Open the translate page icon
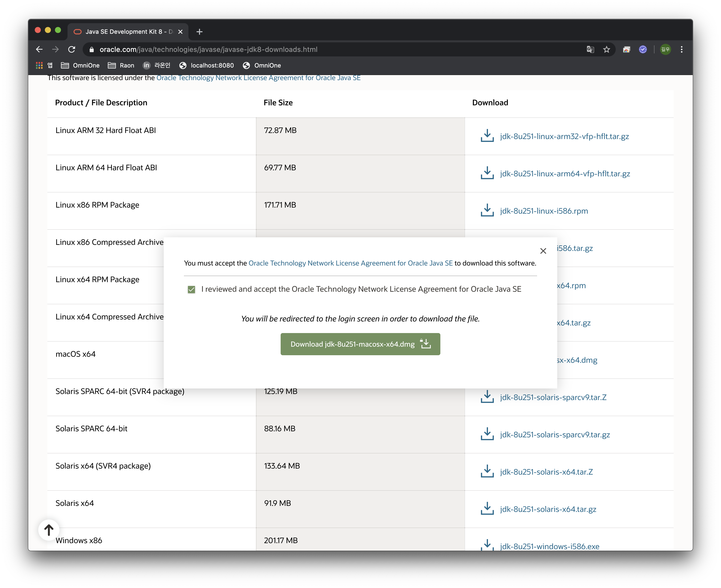This screenshot has height=588, width=721. click(x=590, y=49)
